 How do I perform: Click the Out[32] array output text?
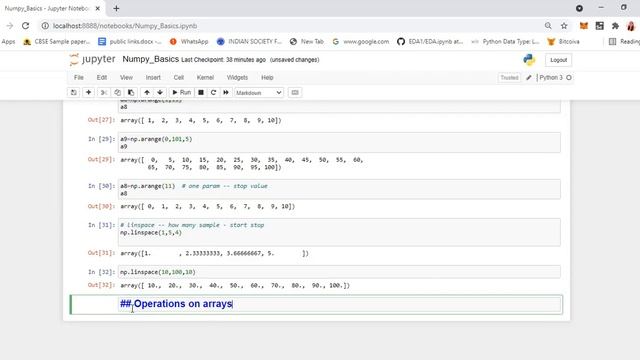click(235, 286)
